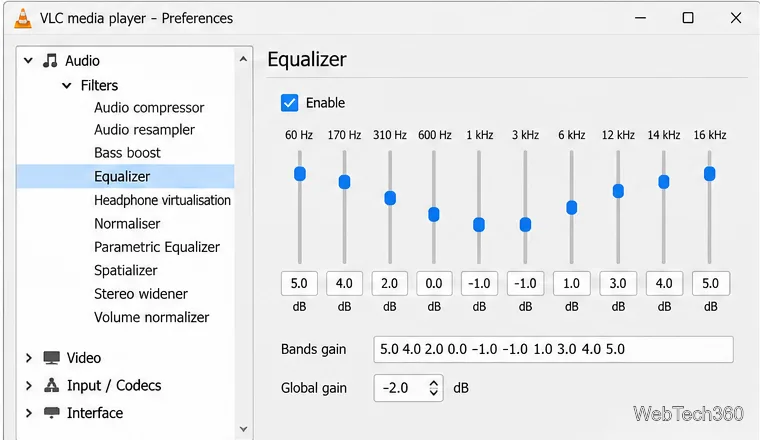Collapse the Audio tree section

(28, 61)
